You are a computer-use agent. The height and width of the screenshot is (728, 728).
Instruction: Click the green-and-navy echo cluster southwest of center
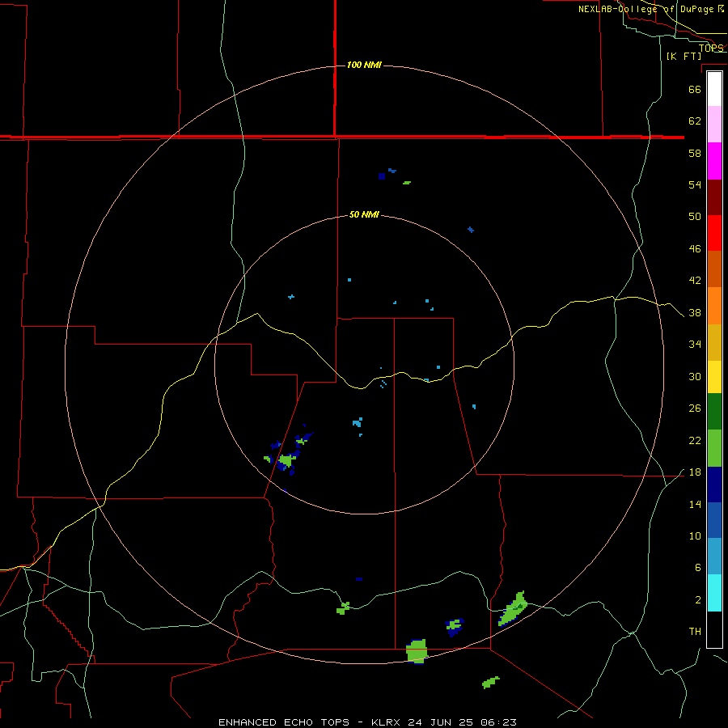pyautogui.click(x=288, y=451)
